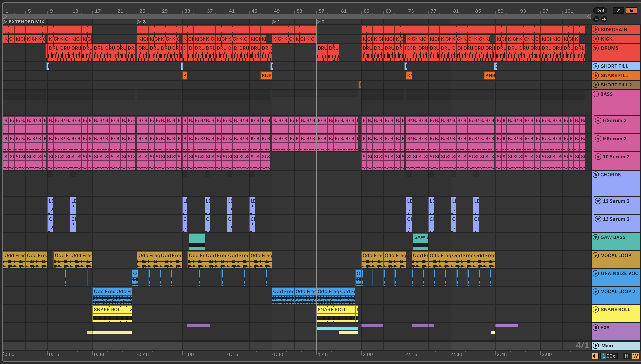Select the VOCAL LOOP 2 track header
This screenshot has width=641, height=364.
(x=618, y=291)
